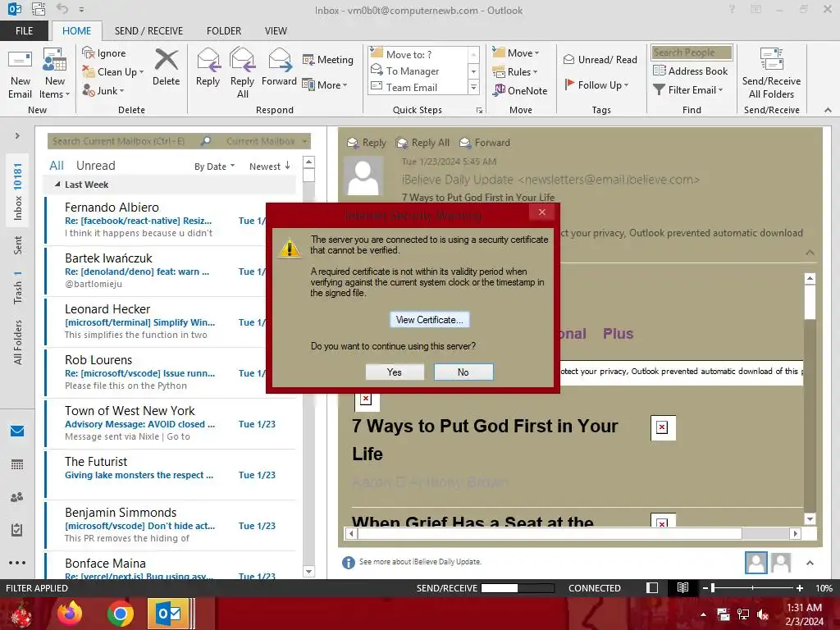Click the Reading view status bar icon
Viewport: 840px width, 630px height.
(x=682, y=587)
